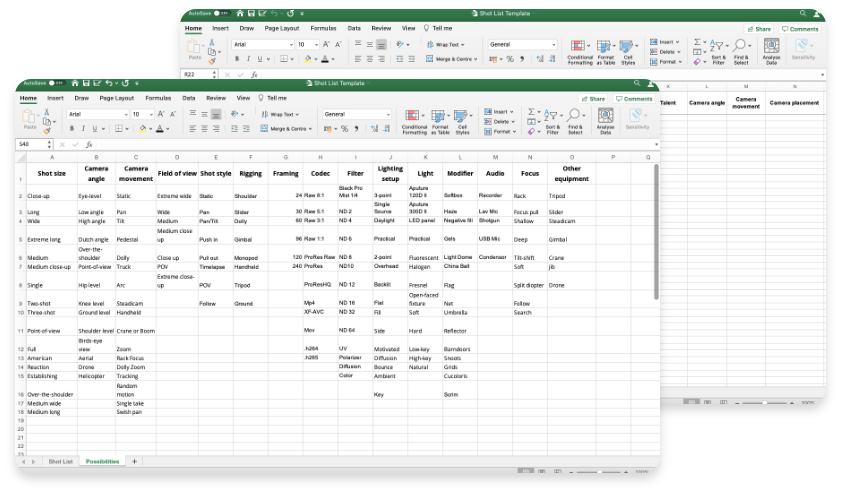Open Formulas tab in front window
The height and width of the screenshot is (494, 841).
[158, 98]
